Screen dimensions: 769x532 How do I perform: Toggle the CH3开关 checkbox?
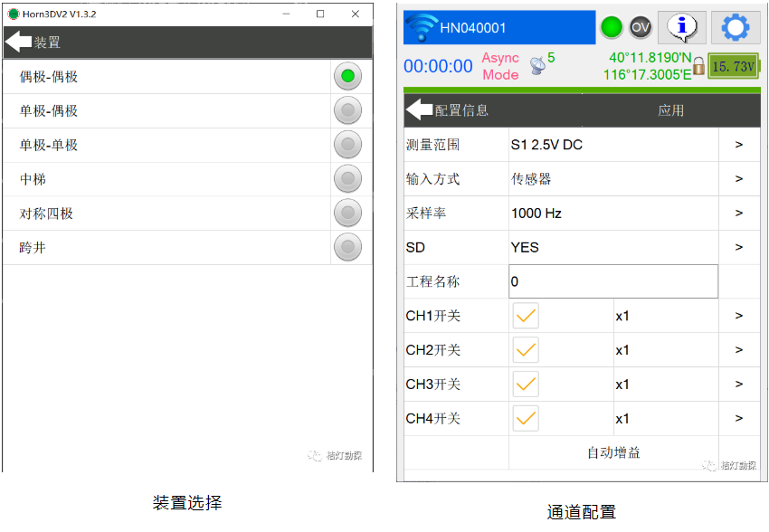click(526, 384)
